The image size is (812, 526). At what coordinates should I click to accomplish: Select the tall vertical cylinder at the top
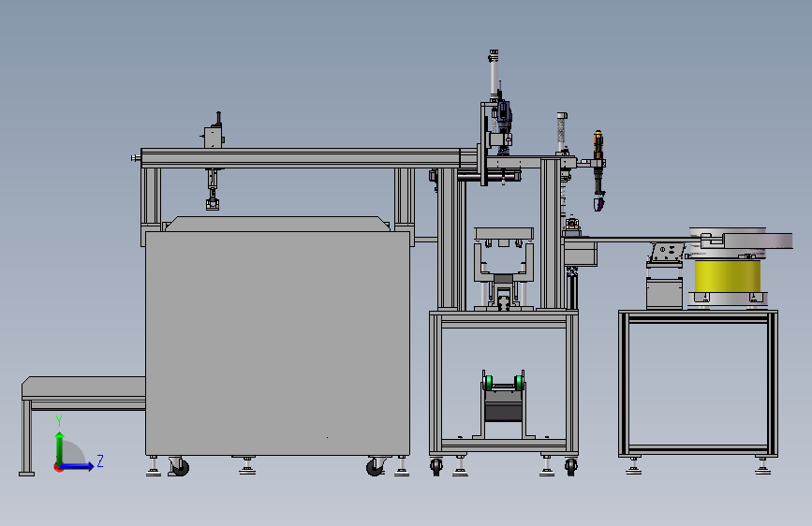tap(494, 75)
